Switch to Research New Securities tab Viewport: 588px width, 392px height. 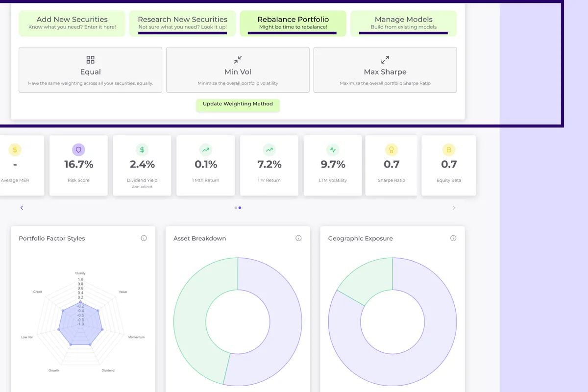(182, 23)
